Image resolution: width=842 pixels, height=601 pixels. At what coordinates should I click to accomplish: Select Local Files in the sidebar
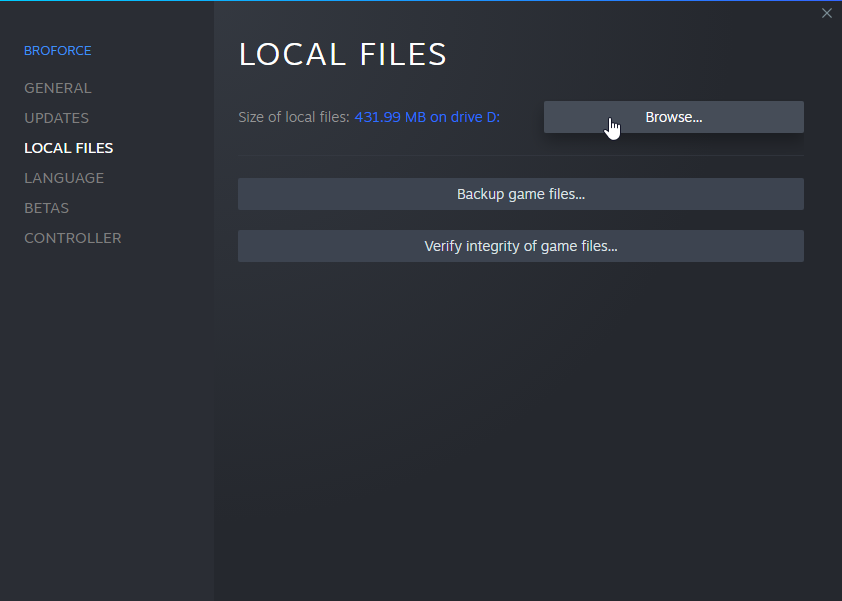(69, 148)
